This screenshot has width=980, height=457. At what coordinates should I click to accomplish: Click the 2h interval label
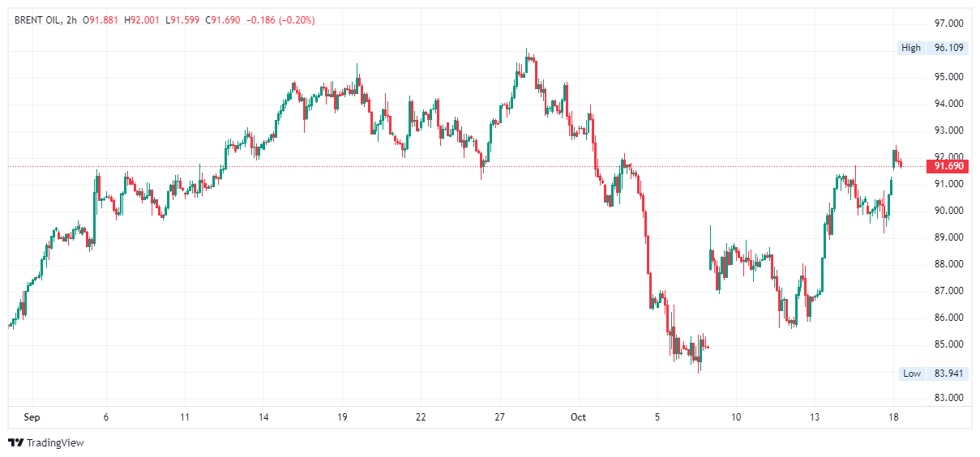click(71, 20)
